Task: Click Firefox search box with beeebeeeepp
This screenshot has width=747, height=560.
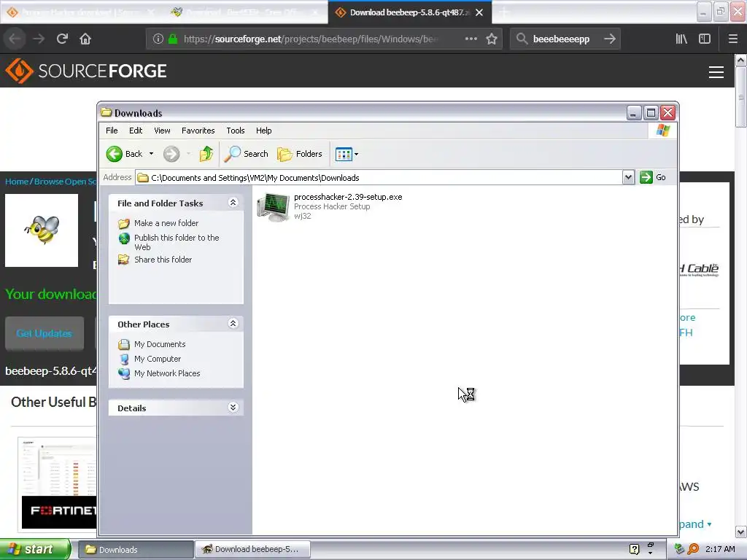Action: coord(561,39)
